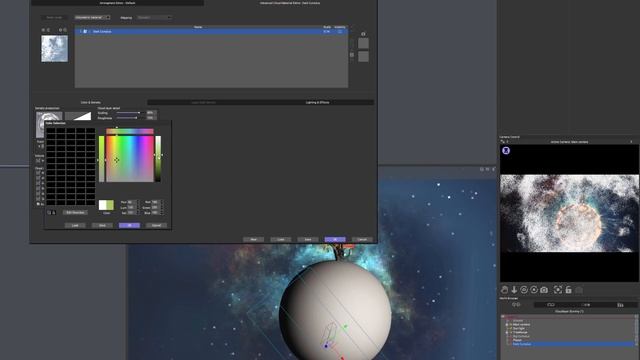
Task: Open the third World Browser tab icon
Action: (586, 304)
